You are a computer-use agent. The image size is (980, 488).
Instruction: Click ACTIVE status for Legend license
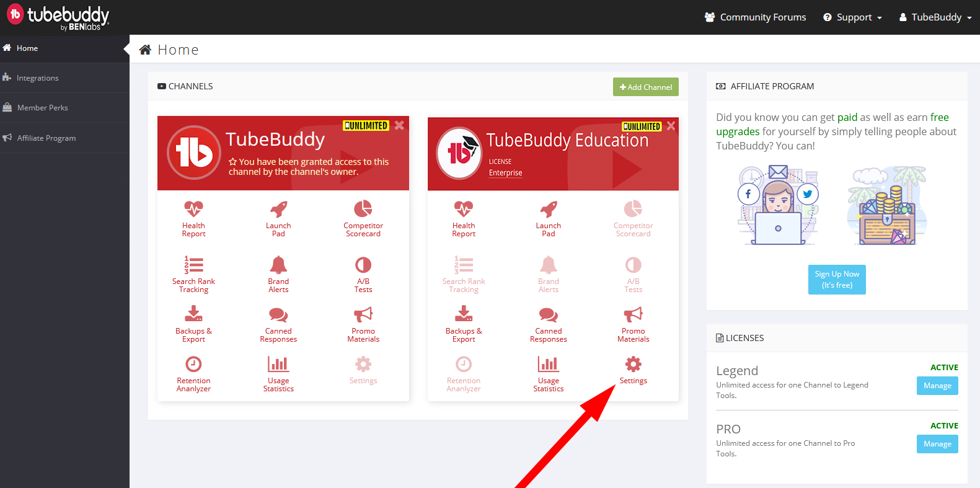pyautogui.click(x=944, y=368)
